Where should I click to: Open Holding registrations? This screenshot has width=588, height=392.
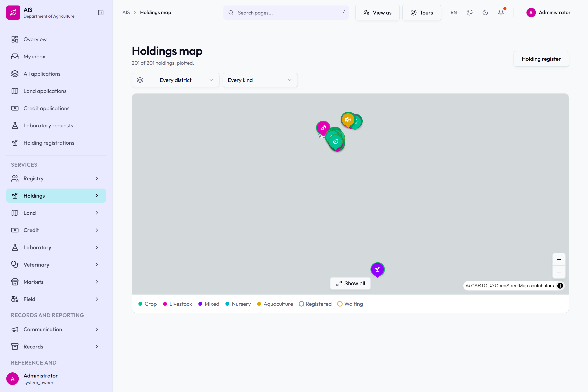pos(56,143)
